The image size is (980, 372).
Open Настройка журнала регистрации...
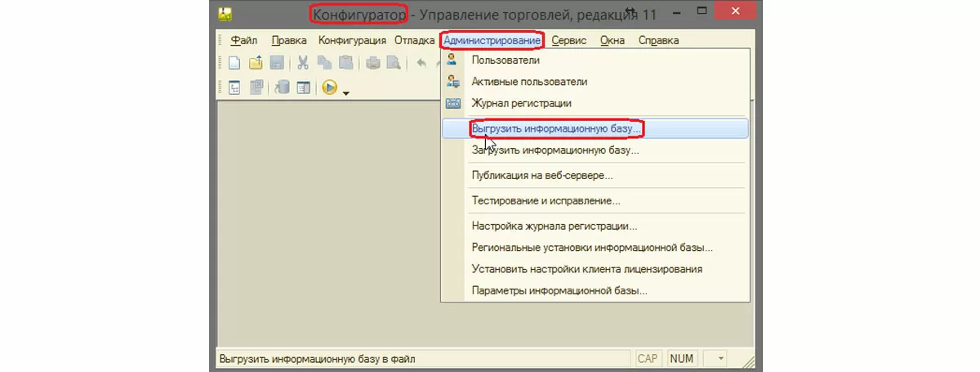(595, 226)
